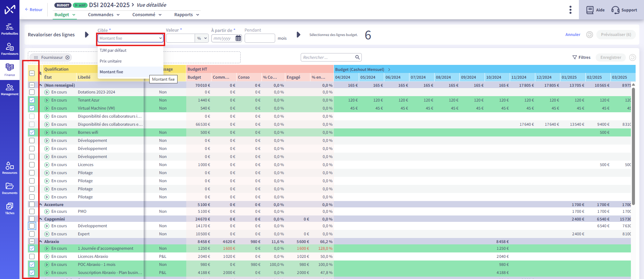Viewport: 644px width, 279px height.
Task: Select TJM par défaut option
Action: coord(130,50)
